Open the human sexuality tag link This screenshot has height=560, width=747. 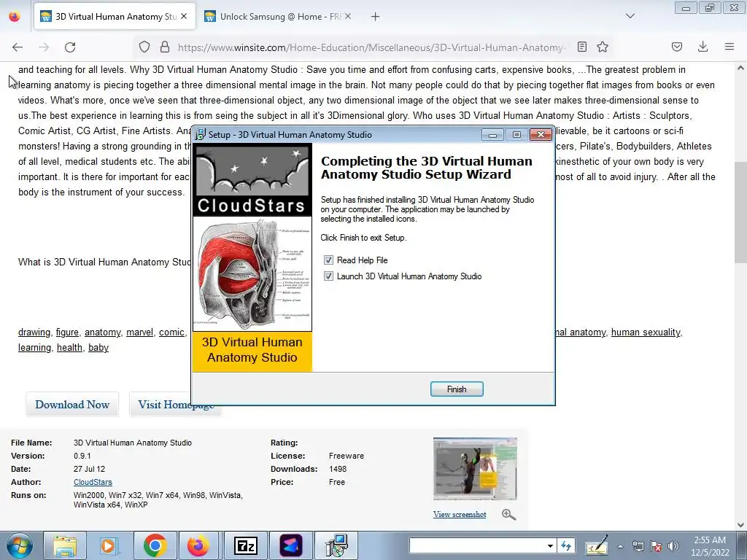tap(646, 332)
